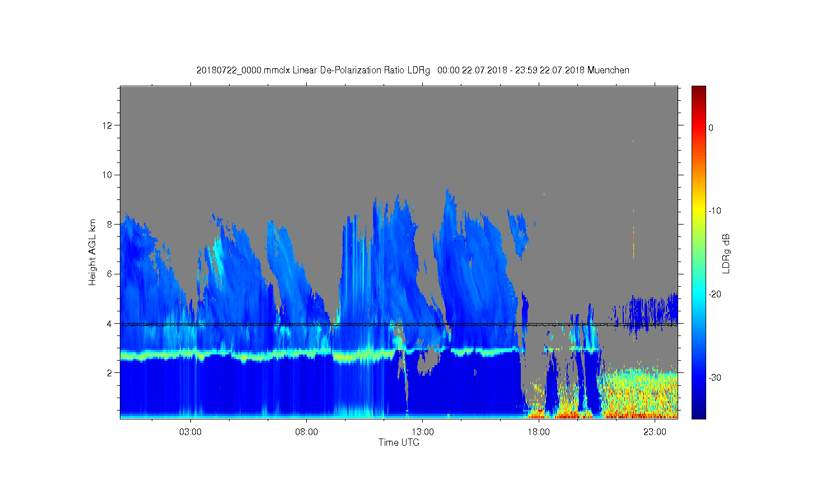
Task: Click the 13:00 time tick label
Action: 423,432
